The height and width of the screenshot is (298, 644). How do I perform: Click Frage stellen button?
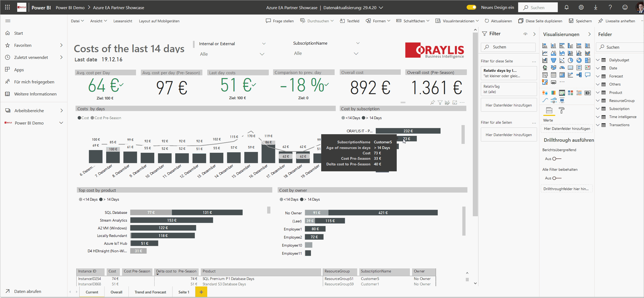280,21
